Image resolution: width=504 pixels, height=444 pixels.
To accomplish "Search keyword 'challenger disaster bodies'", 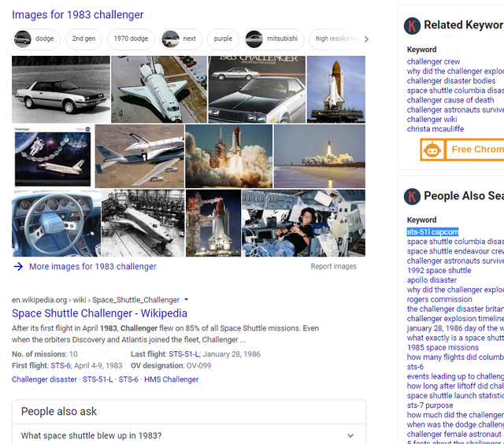I will 451,81.
